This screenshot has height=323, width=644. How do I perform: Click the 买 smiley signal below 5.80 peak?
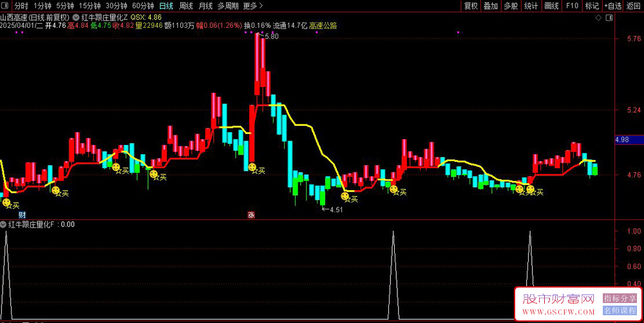pyautogui.click(x=252, y=167)
